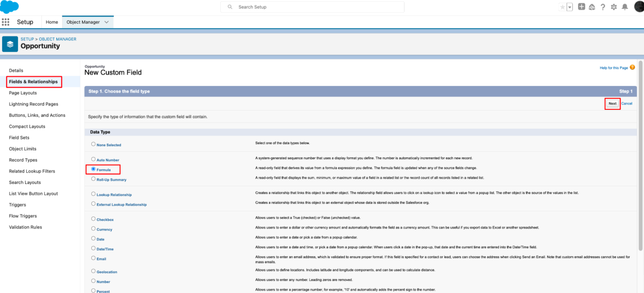644x293 pixels.
Task: Select the Formula radio button
Action: (93, 169)
